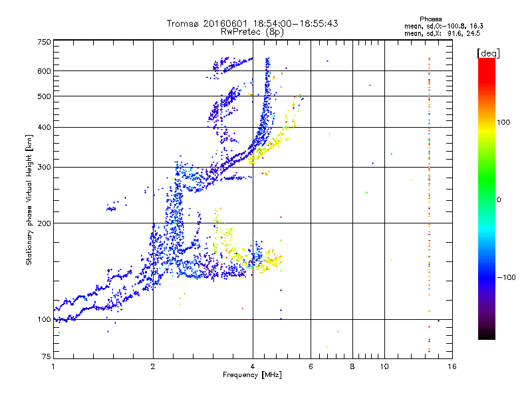The width and height of the screenshot is (532, 399).
Task: Click the plot title "Tromsø 20160601 18:54:00-18:55:43"
Action: (252, 23)
